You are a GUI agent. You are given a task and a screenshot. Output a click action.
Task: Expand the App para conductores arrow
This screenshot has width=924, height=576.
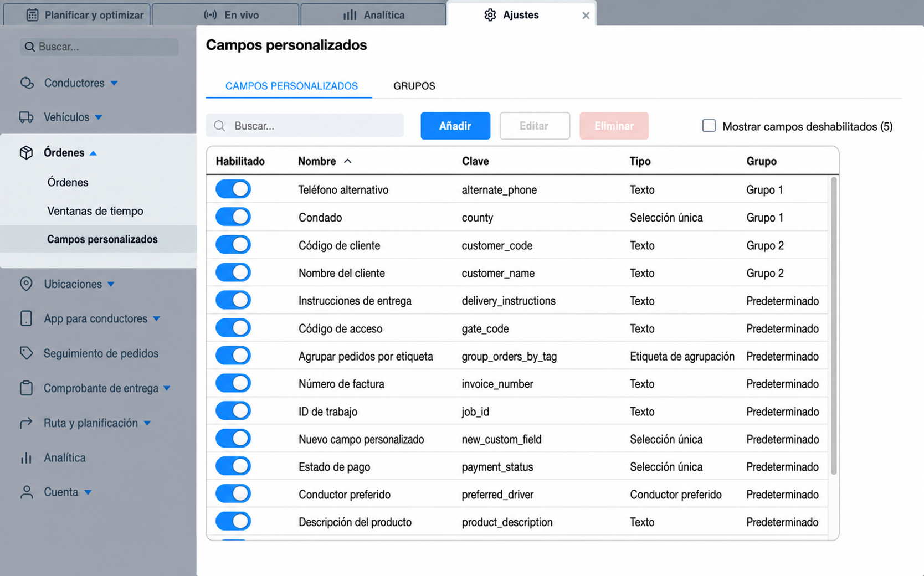pos(156,319)
